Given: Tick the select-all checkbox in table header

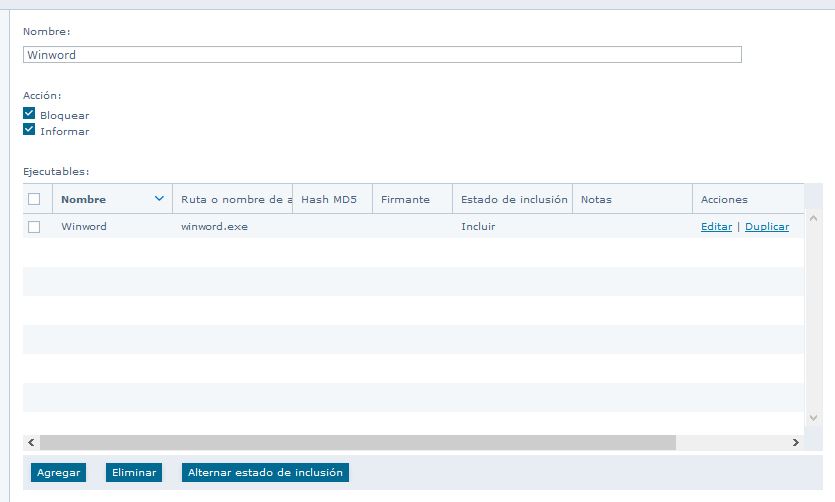Looking at the screenshot, I should pyautogui.click(x=34, y=199).
